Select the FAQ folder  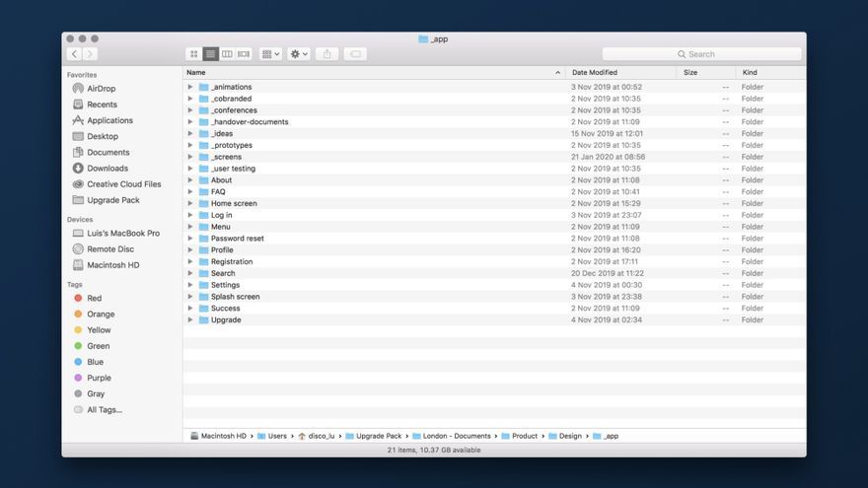[218, 192]
